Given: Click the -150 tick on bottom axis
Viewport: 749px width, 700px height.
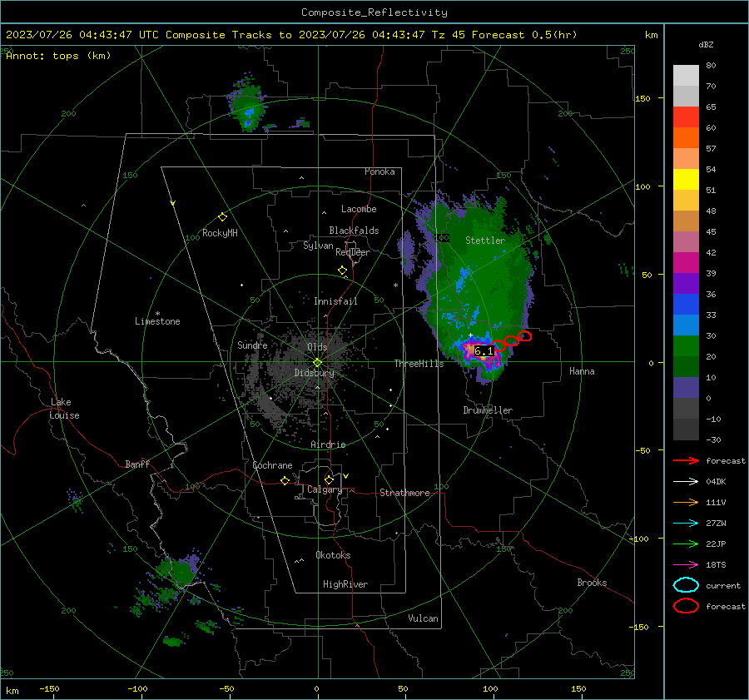Looking at the screenshot, I should click(49, 688).
